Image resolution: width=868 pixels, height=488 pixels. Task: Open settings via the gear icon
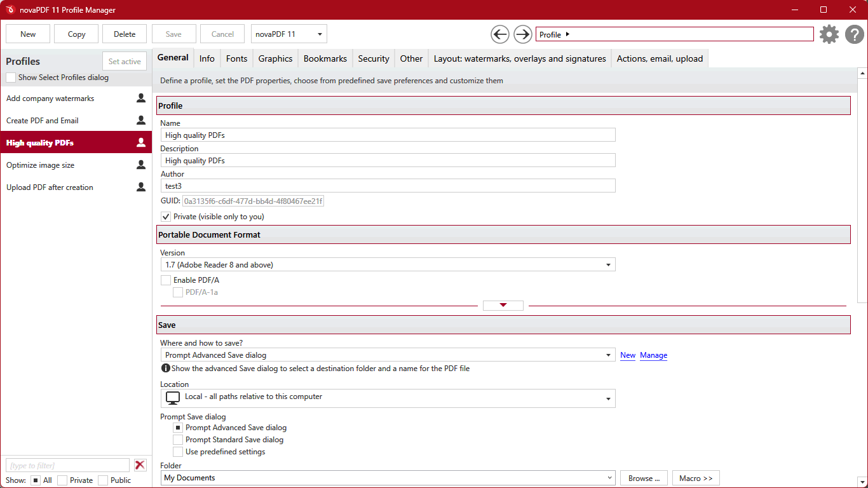click(x=829, y=34)
